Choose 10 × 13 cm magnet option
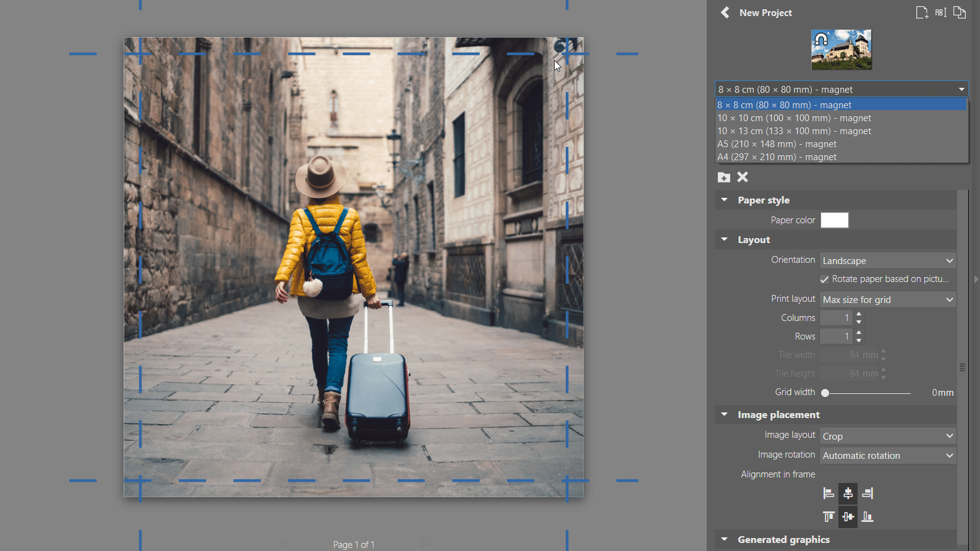The height and width of the screenshot is (551, 980). tap(841, 131)
